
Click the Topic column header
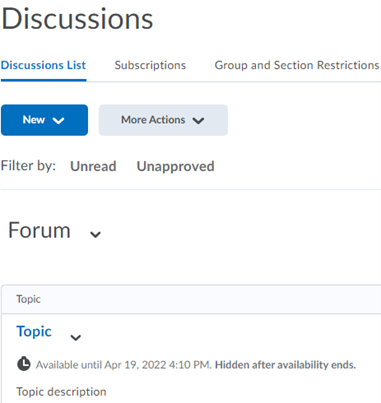[28, 299]
